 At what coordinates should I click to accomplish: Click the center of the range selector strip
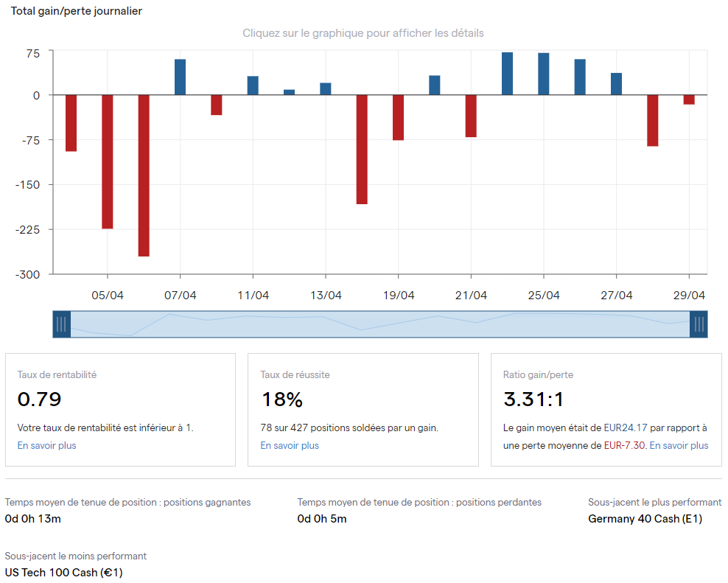coord(380,324)
